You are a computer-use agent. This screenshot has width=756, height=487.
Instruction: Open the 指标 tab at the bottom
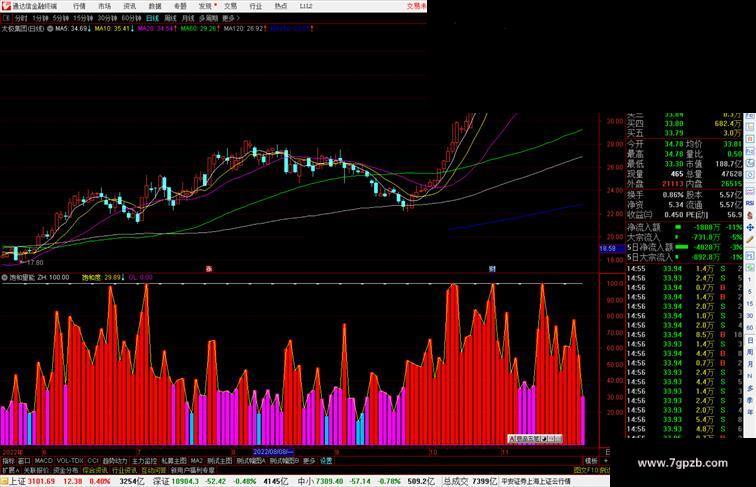tap(8, 461)
